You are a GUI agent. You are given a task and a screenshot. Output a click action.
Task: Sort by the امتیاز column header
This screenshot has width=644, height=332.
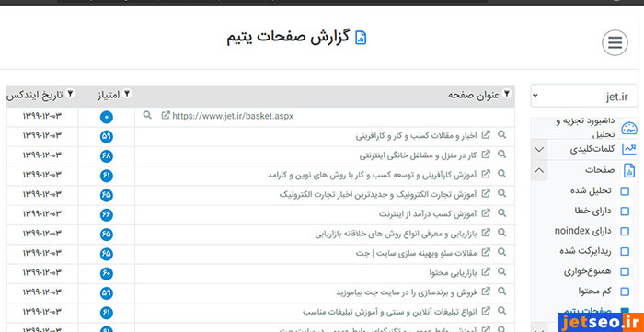(x=109, y=95)
